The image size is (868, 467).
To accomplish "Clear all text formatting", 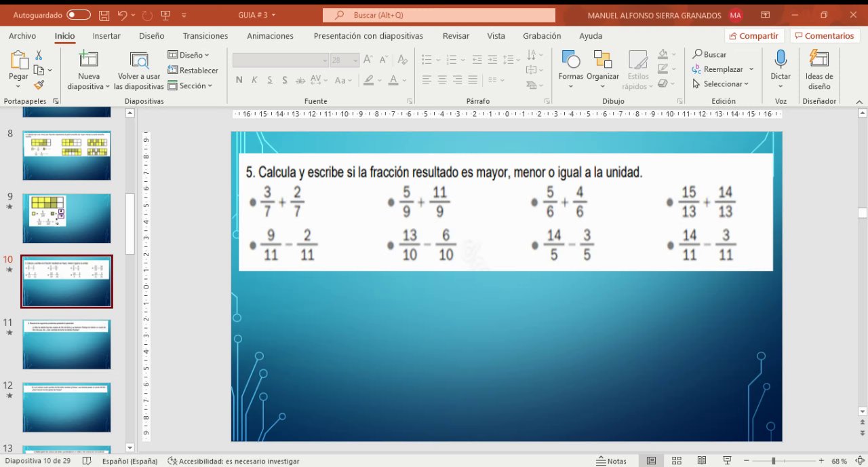I will point(403,60).
